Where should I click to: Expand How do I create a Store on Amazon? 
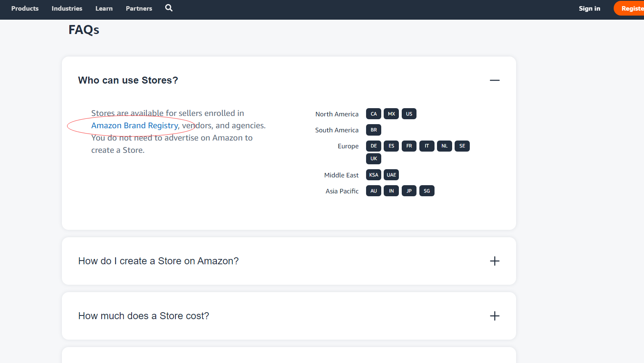[495, 261]
